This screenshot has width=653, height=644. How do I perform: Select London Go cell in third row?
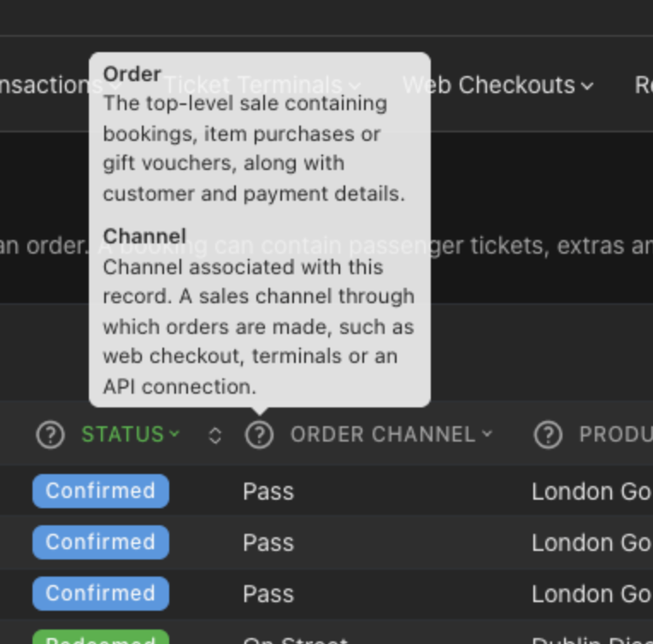coord(591,594)
